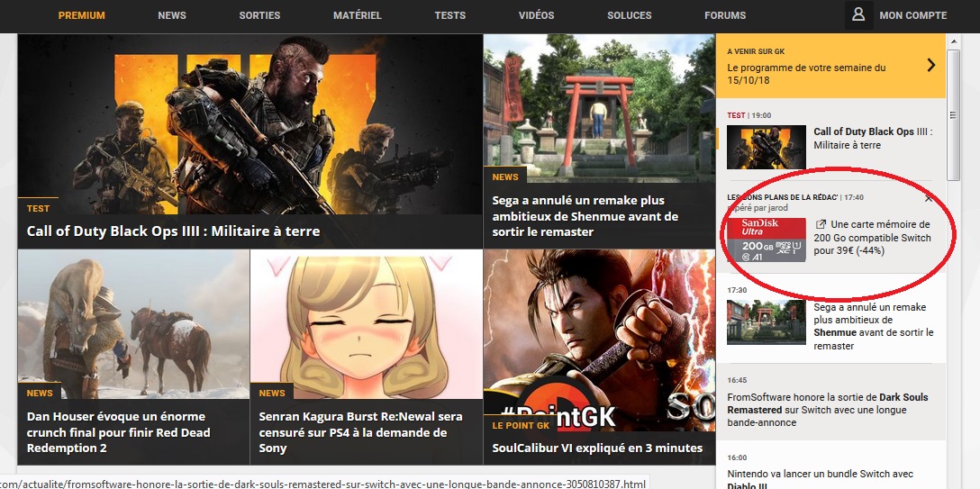This screenshot has width=980, height=489.
Task: Open SoulCalibur VI expliqué en 3 minutes
Action: (597, 448)
